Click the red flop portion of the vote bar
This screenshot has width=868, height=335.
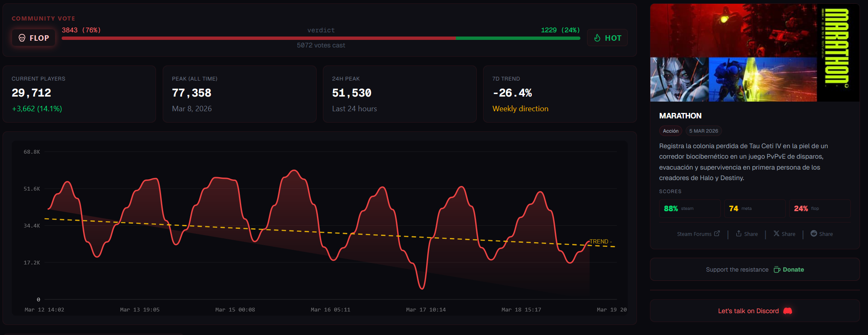click(x=259, y=38)
